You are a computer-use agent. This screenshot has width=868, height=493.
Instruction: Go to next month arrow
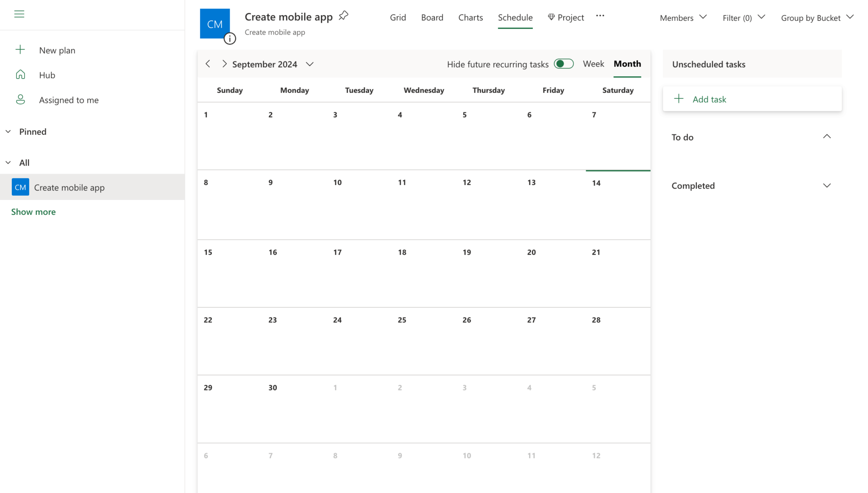[224, 64]
